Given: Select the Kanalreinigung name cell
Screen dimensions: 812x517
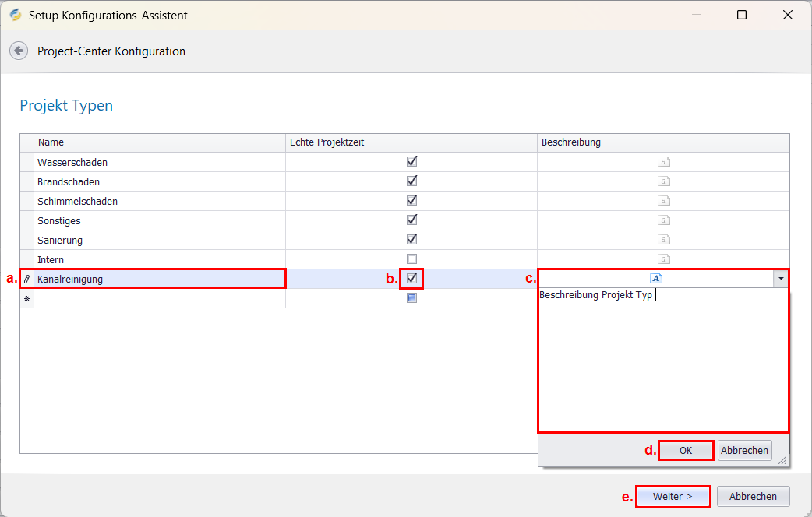Looking at the screenshot, I should tap(160, 279).
